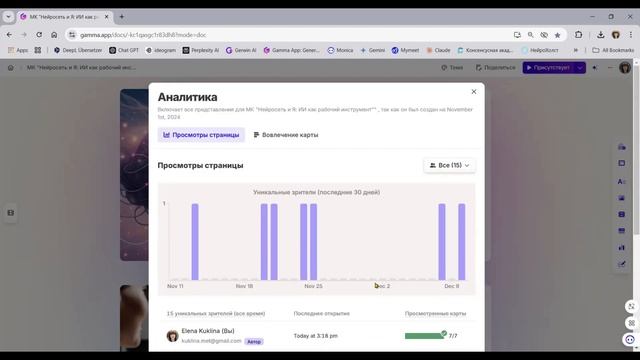
Task: Click the fullscreen round button at bottom right
Action: pyautogui.click(x=631, y=307)
